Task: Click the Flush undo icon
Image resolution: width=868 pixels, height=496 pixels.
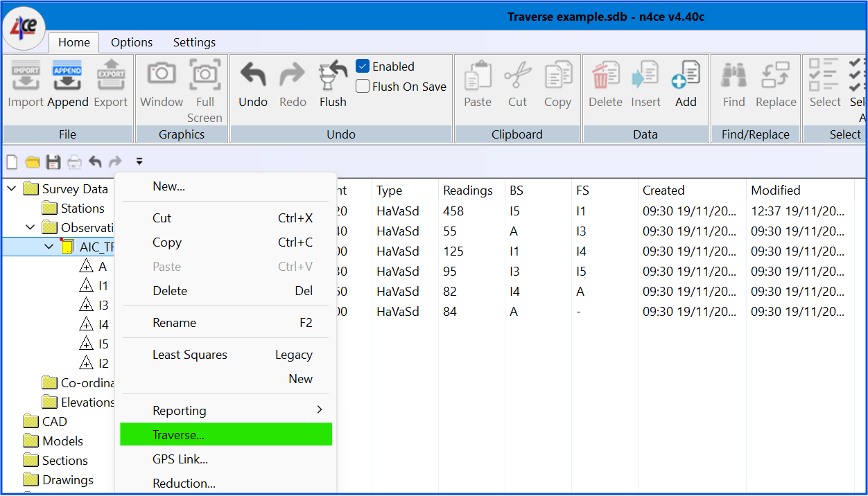Action: tap(333, 75)
